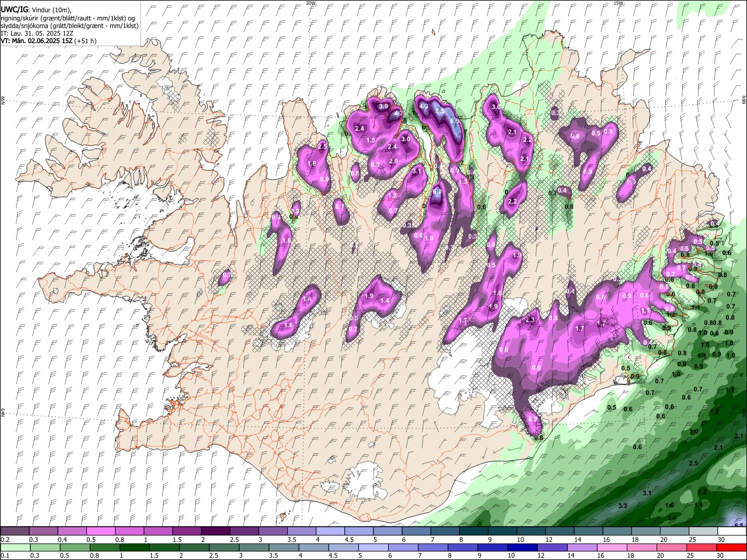Click the 'VT: Mán. 02.06.2025 15Z' valid time

tap(36, 41)
